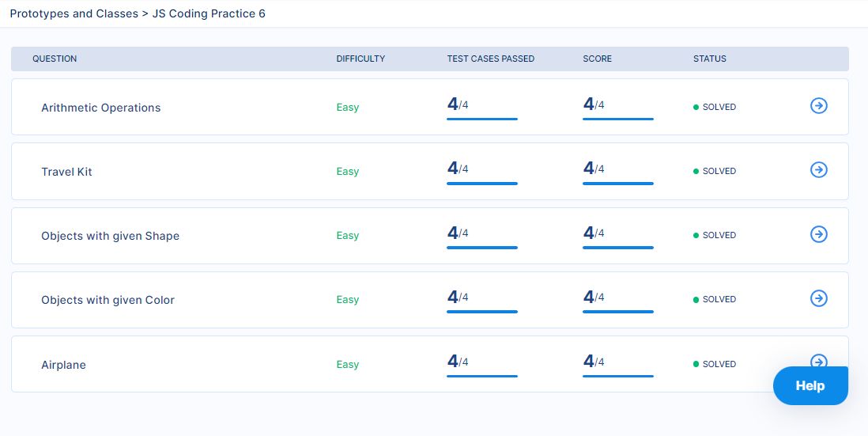The height and width of the screenshot is (436, 868).
Task: Click arrow icon for Objects with given Shape
Action: point(819,233)
